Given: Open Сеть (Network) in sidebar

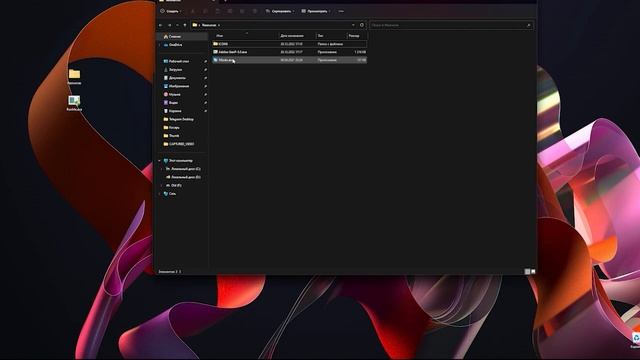Looking at the screenshot, I should coord(171,194).
